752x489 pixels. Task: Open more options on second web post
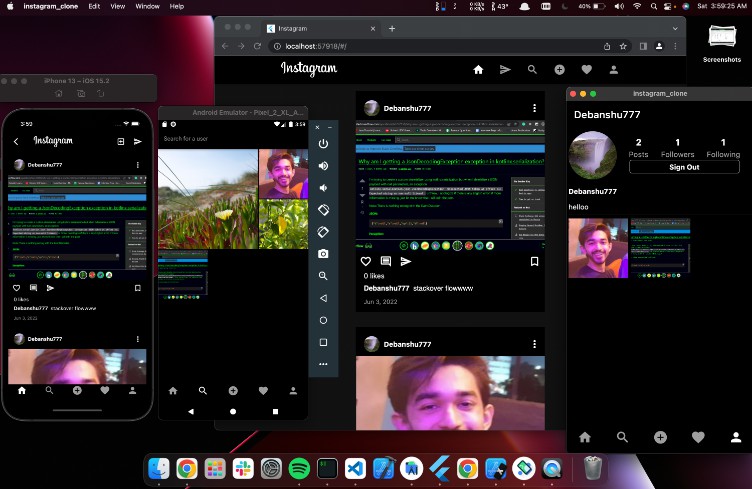(534, 344)
